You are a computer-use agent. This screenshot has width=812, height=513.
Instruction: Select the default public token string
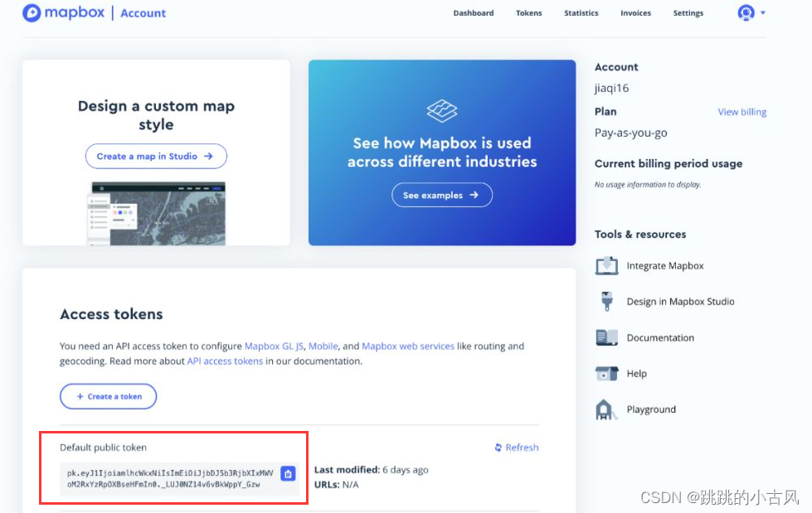(x=170, y=479)
